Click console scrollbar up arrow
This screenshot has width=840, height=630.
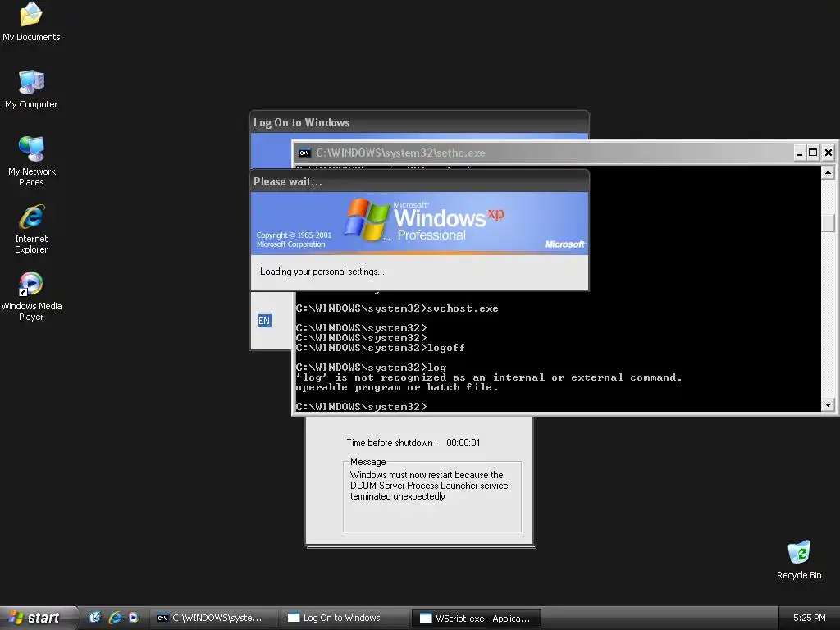click(828, 172)
